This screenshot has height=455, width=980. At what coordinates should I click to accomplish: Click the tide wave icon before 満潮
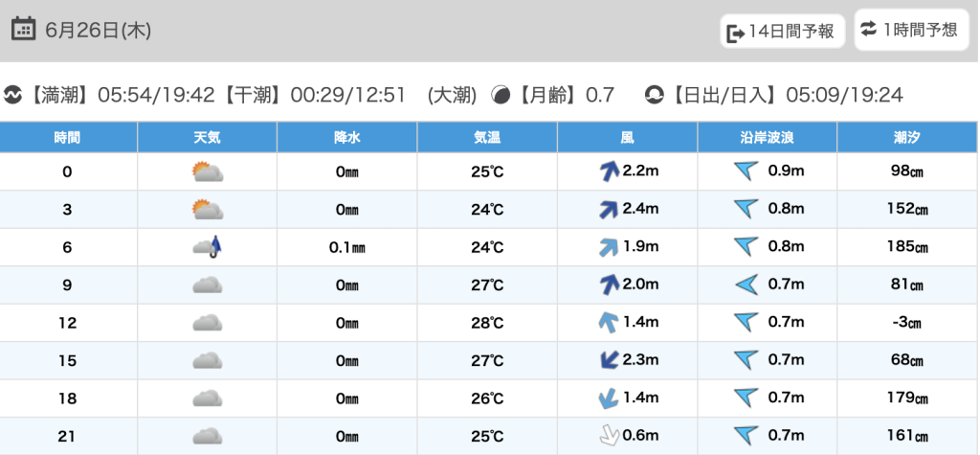[x=13, y=95]
